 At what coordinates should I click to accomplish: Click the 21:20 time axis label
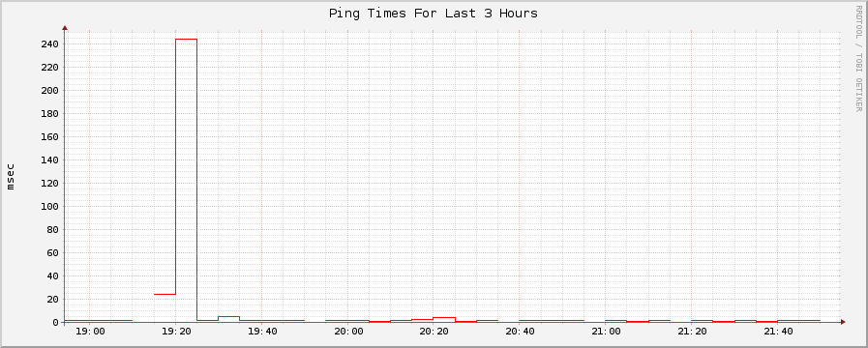[x=692, y=332]
